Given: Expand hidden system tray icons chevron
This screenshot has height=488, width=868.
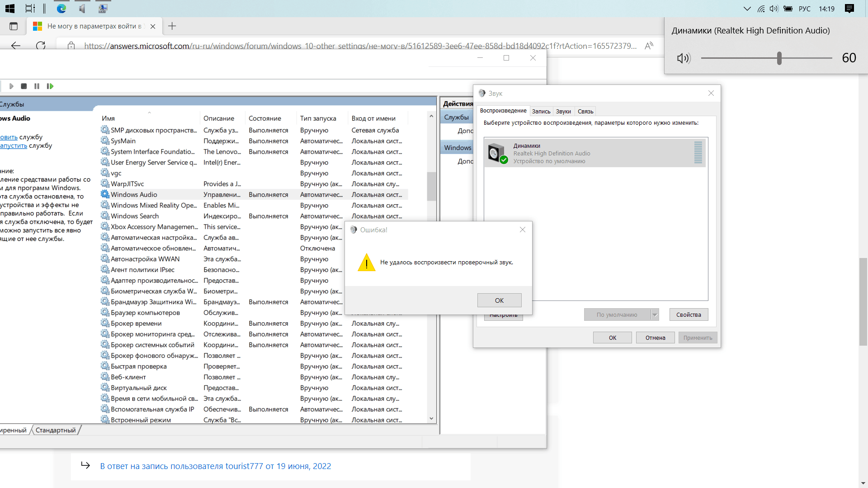Looking at the screenshot, I should [747, 9].
